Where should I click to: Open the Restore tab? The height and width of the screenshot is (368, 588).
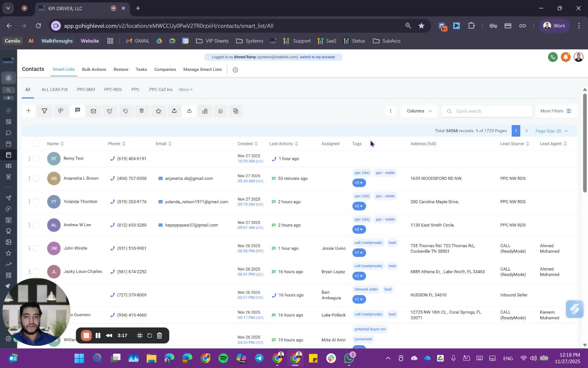[x=121, y=69]
